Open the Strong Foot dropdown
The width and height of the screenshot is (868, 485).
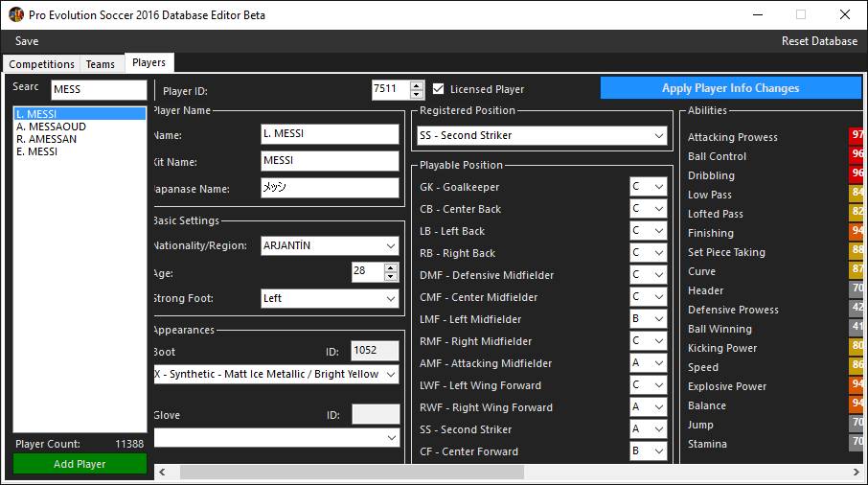330,298
